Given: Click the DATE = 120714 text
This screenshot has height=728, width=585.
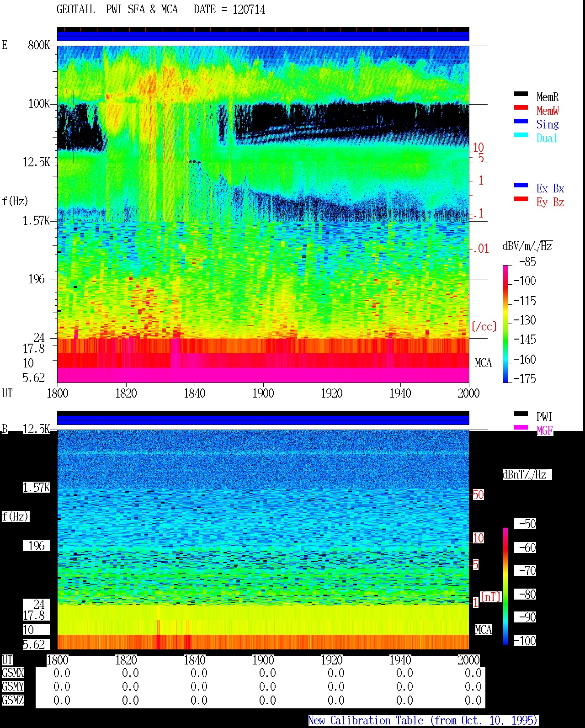Looking at the screenshot, I should click(x=229, y=10).
